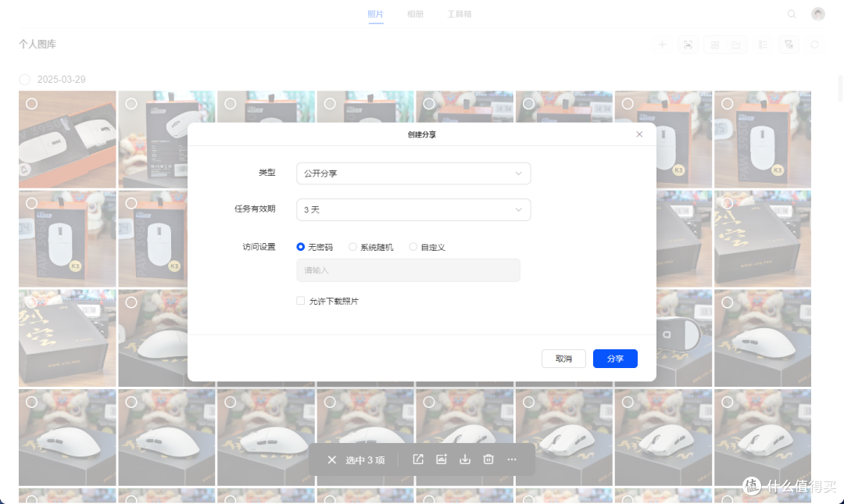This screenshot has height=504, width=844.
Task: Open the 公开分享 type dropdown
Action: (413, 173)
